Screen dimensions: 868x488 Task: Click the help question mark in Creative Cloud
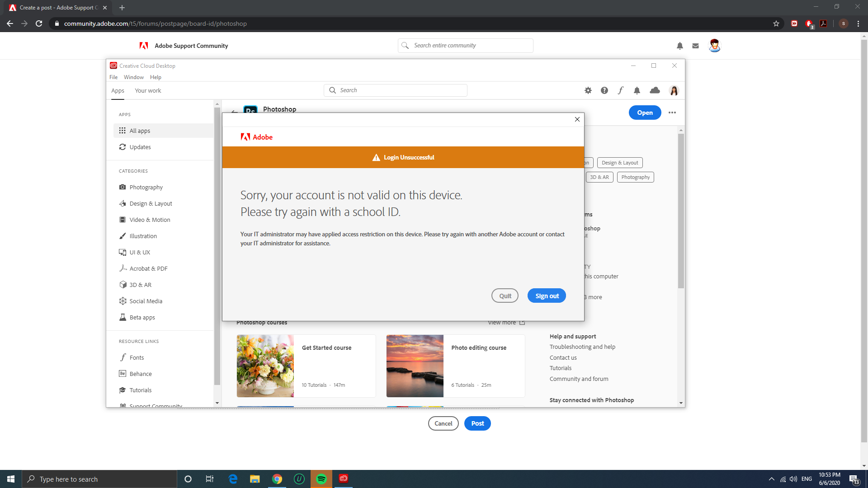point(604,90)
